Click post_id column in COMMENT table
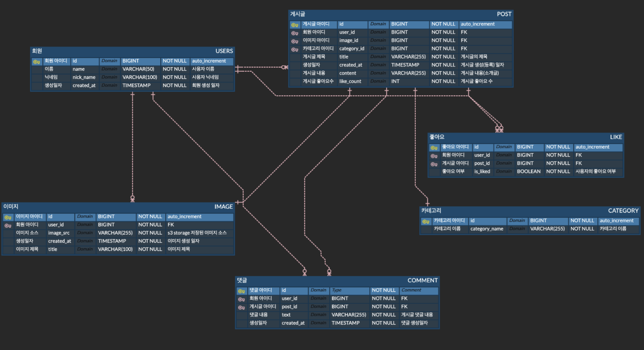 pyautogui.click(x=289, y=307)
